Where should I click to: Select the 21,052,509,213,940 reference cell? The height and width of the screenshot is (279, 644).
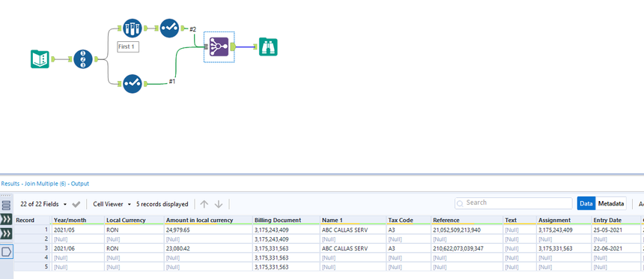[467, 229]
